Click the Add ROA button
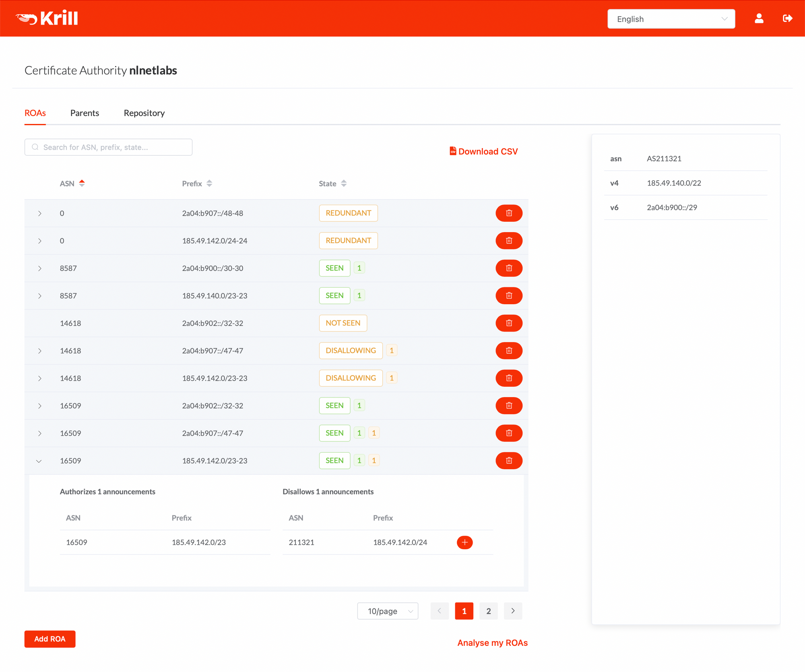The height and width of the screenshot is (672, 805). tap(50, 639)
